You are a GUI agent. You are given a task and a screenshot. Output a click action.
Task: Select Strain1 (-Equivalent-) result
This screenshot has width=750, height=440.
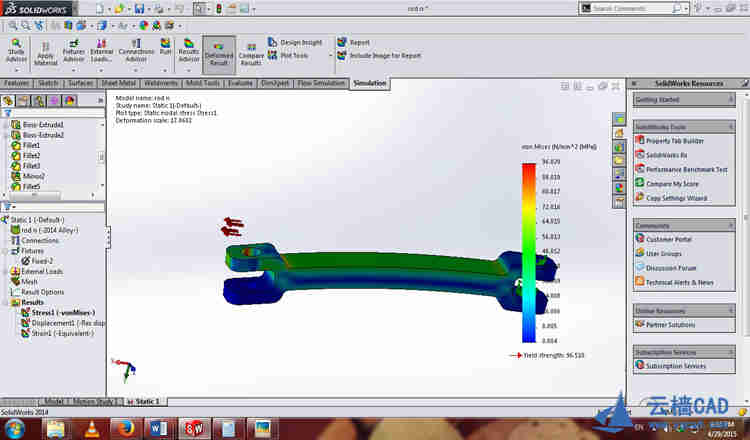pos(62,334)
